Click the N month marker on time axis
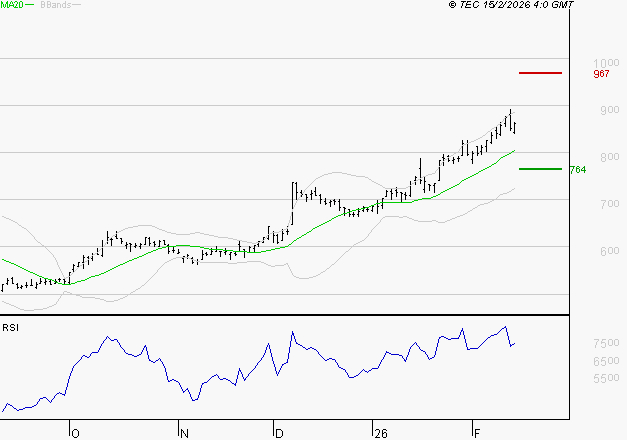 click(x=184, y=434)
